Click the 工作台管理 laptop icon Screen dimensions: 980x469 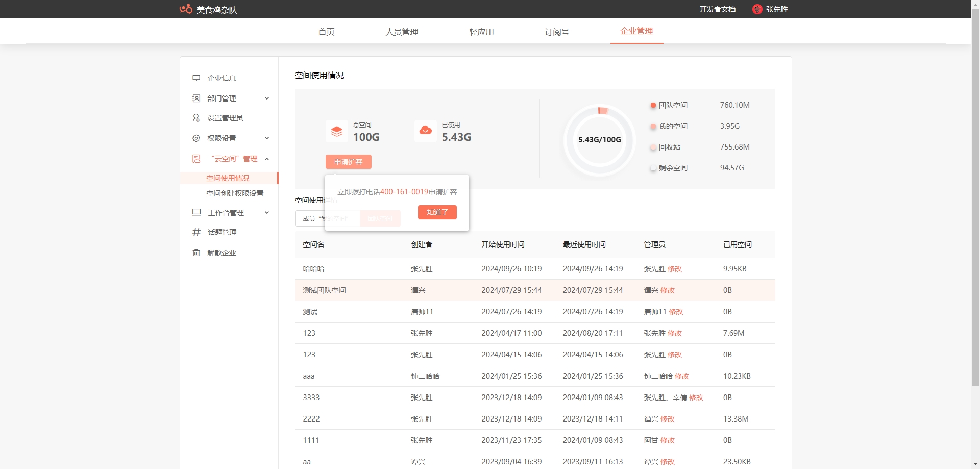pyautogui.click(x=197, y=213)
